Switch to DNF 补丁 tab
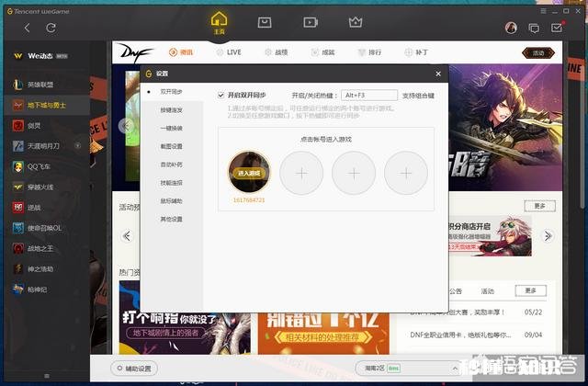The image size is (588, 386). [416, 52]
